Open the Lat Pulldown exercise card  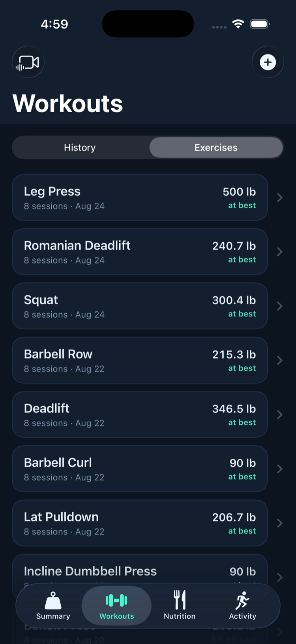pyautogui.click(x=140, y=523)
